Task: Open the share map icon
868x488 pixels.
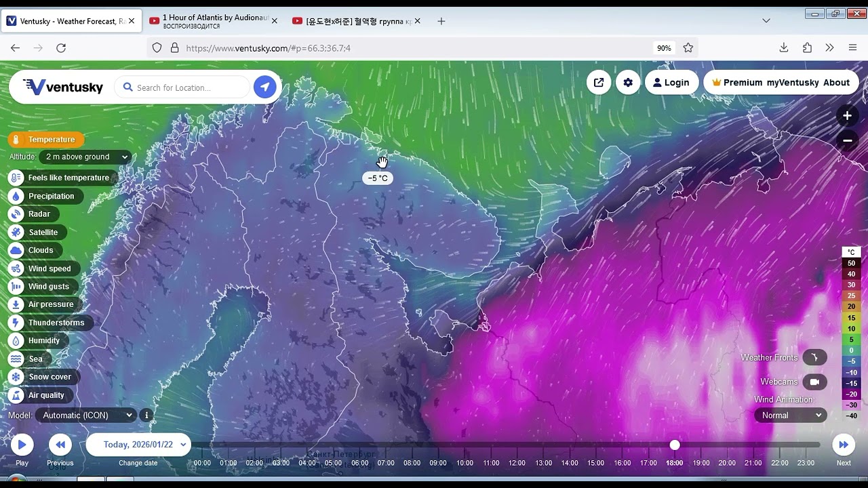Action: 599,83
